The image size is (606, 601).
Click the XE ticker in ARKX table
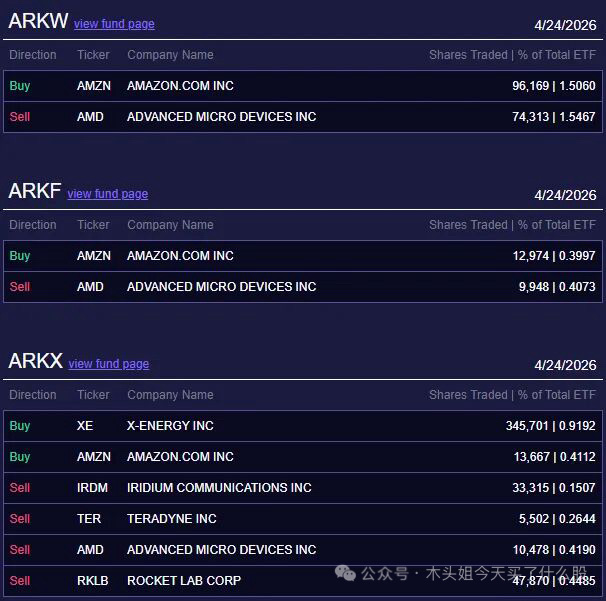[x=85, y=426]
